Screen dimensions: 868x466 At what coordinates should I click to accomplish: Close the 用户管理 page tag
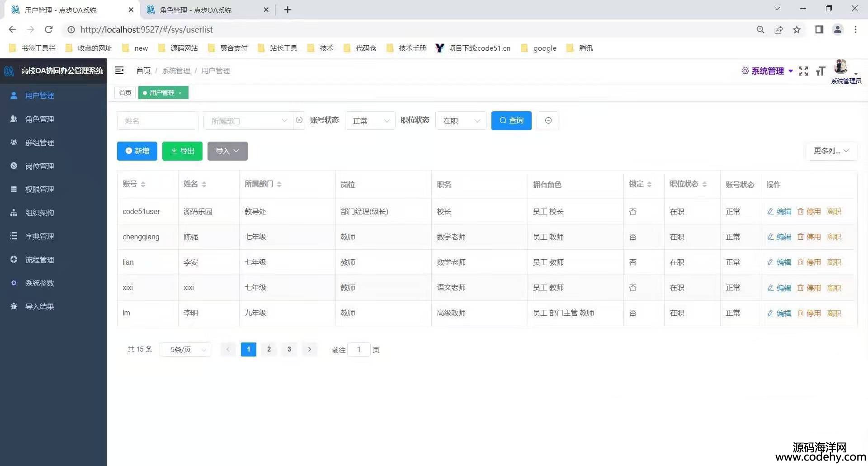point(180,93)
